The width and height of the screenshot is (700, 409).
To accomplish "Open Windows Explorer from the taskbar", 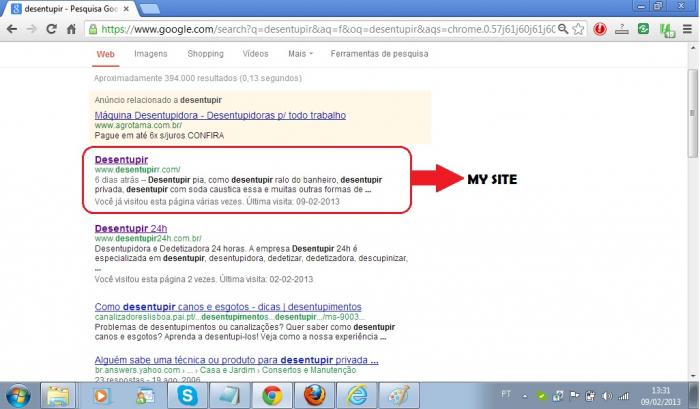I will tap(58, 396).
